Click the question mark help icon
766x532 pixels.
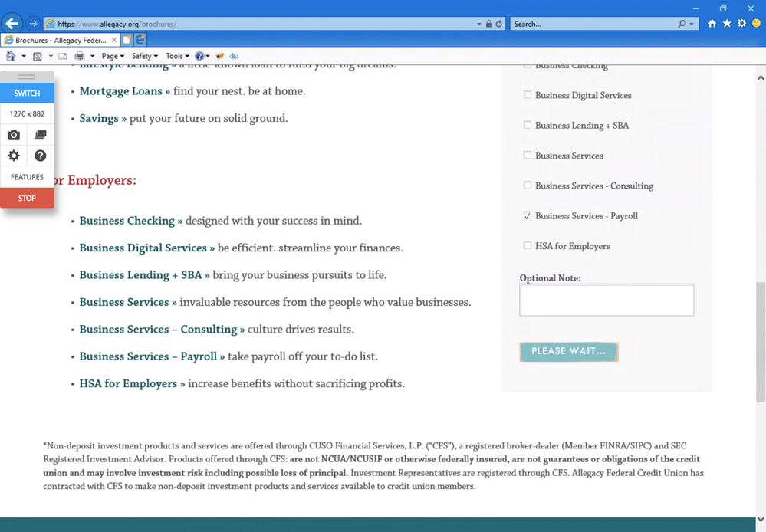(40, 156)
